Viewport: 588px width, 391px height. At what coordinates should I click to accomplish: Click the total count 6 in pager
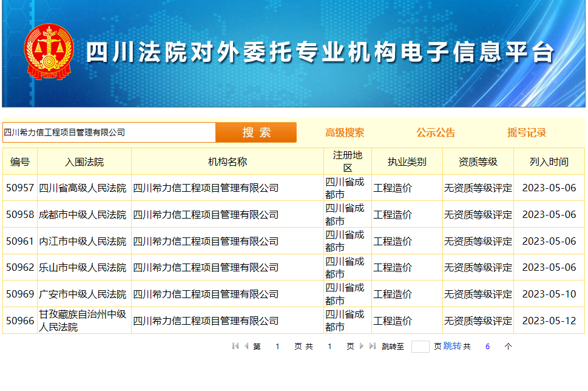487,346
